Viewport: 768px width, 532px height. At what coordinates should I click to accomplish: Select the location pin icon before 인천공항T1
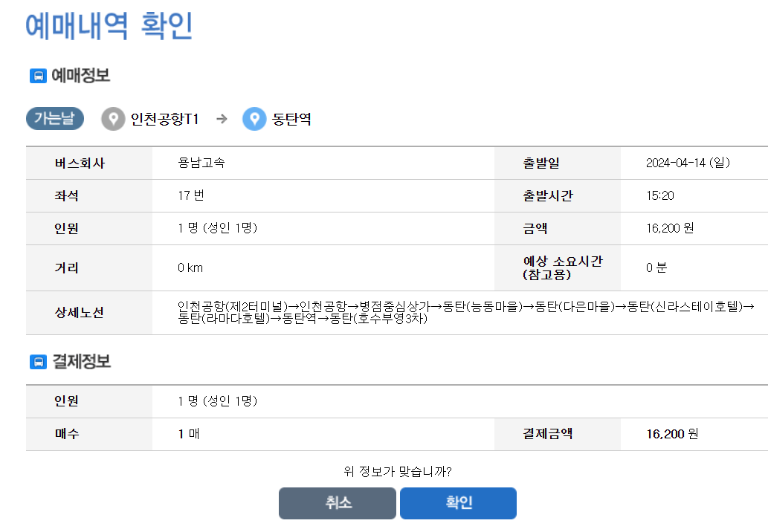pos(112,118)
